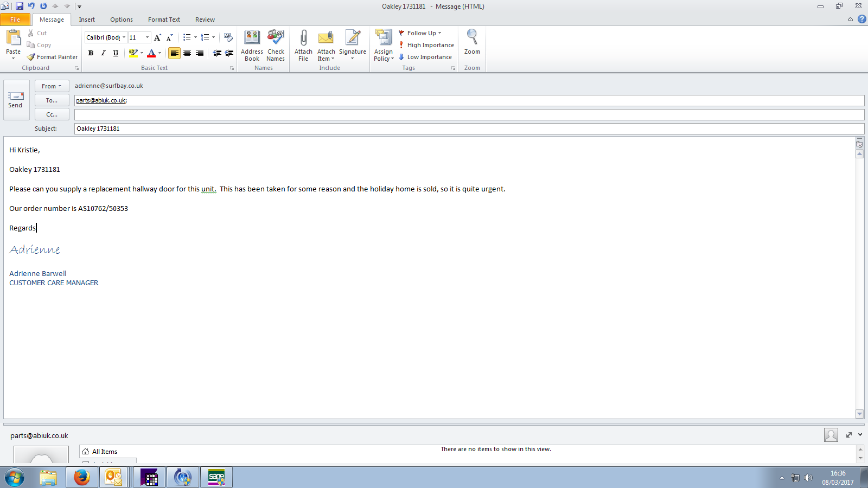Image resolution: width=868 pixels, height=488 pixels.
Task: Expand the People Pane with the diagonal arrow icon
Action: pyautogui.click(x=849, y=435)
